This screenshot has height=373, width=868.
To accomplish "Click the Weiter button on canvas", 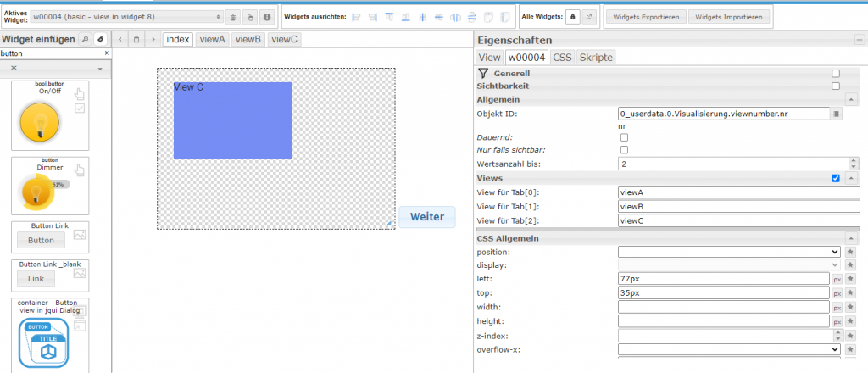I will pos(426,217).
